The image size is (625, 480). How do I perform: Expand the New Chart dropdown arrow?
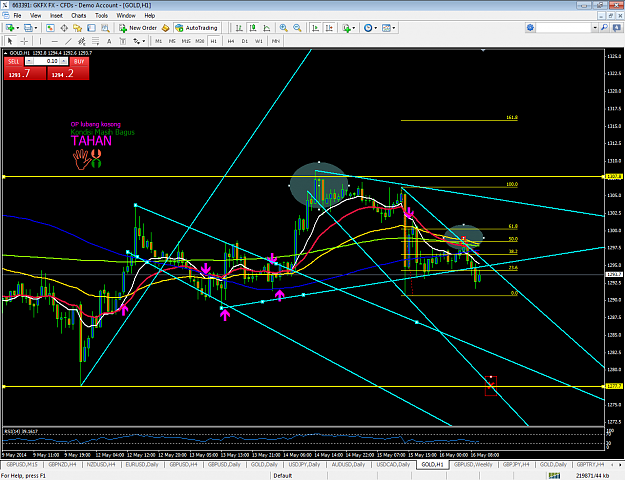point(18,28)
